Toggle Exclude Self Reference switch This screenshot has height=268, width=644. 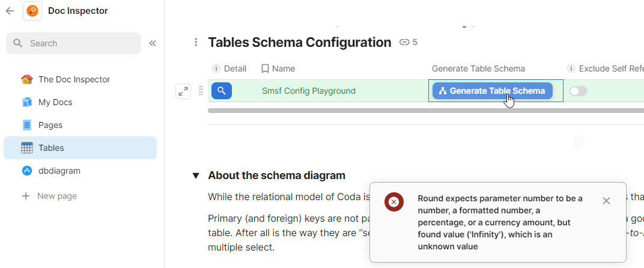[x=578, y=91]
